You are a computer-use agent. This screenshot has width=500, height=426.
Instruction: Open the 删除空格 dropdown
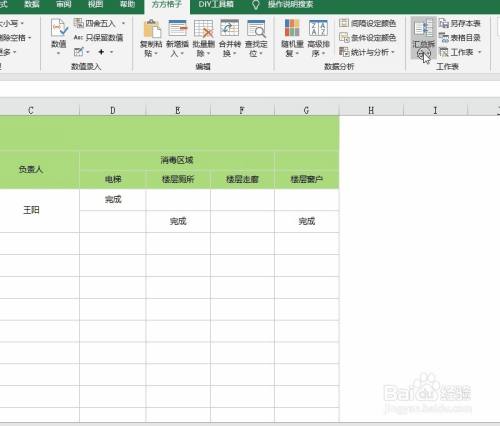point(15,37)
